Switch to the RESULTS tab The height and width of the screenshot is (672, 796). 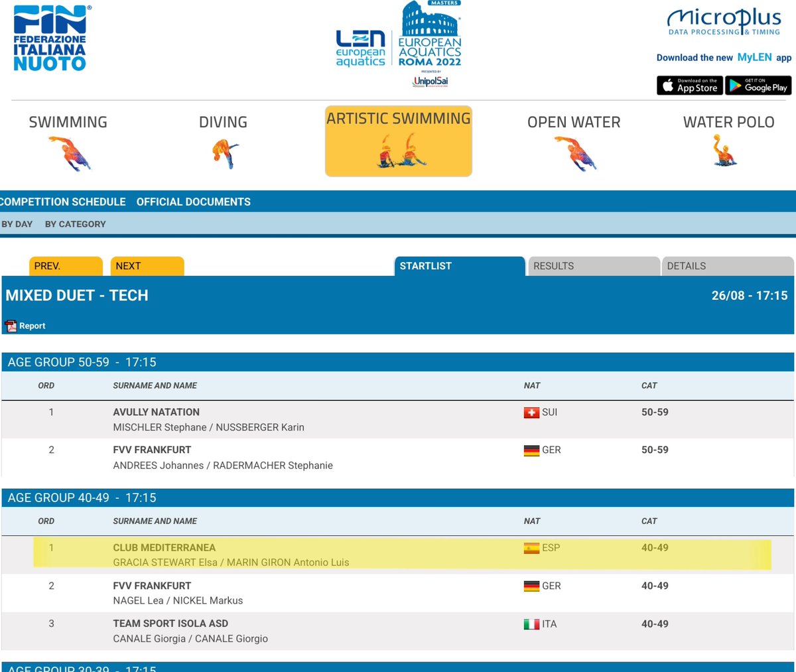tap(594, 266)
